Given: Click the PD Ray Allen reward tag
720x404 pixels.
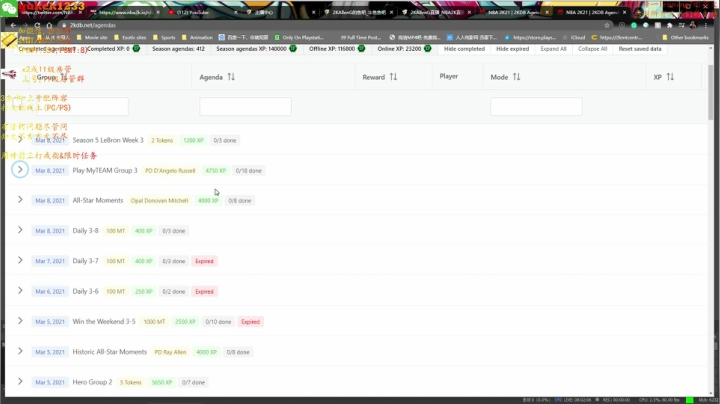Looking at the screenshot, I should (x=170, y=352).
